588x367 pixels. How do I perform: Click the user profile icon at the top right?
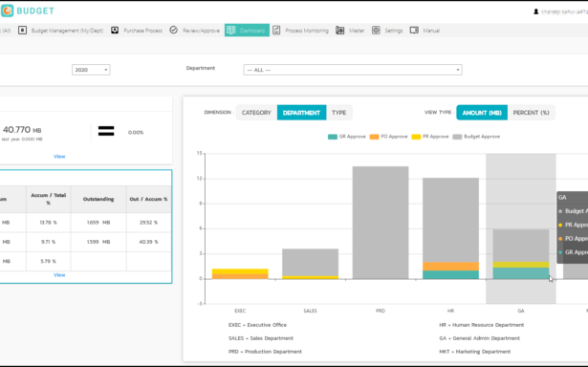click(x=535, y=11)
